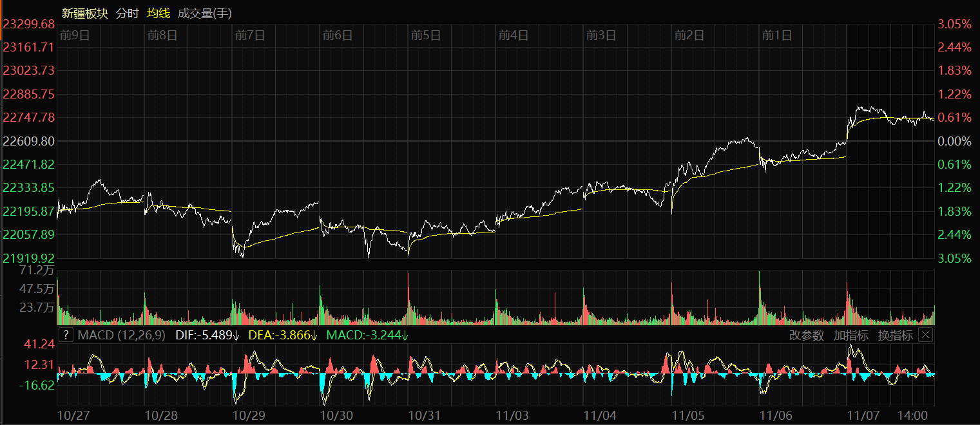
Task: Click the 10/29 date on the time axis
Action: [249, 415]
